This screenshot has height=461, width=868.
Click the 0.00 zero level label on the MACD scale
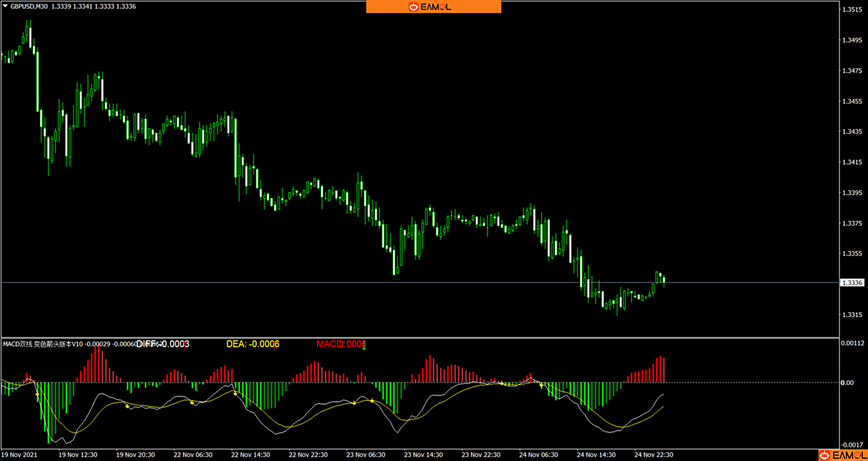tap(847, 383)
